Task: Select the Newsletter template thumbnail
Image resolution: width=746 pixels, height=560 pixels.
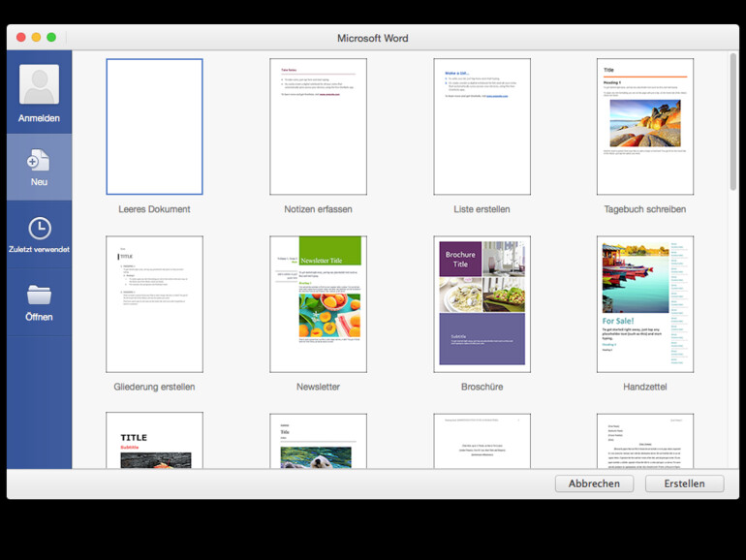Action: [318, 304]
